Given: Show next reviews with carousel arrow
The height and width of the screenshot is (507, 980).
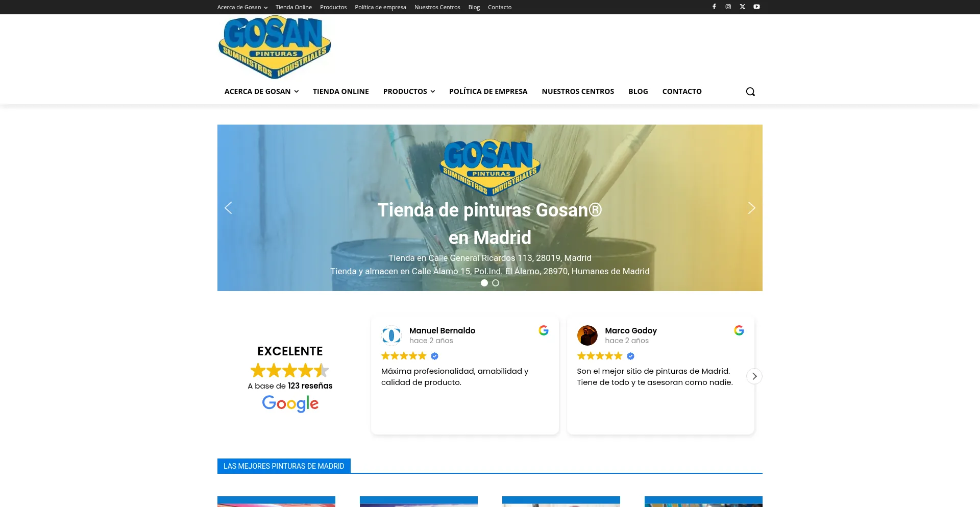Looking at the screenshot, I should 754,376.
